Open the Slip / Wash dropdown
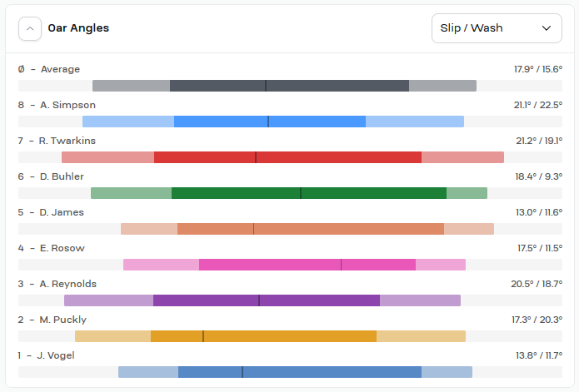The height and width of the screenshot is (392, 579). point(497,28)
